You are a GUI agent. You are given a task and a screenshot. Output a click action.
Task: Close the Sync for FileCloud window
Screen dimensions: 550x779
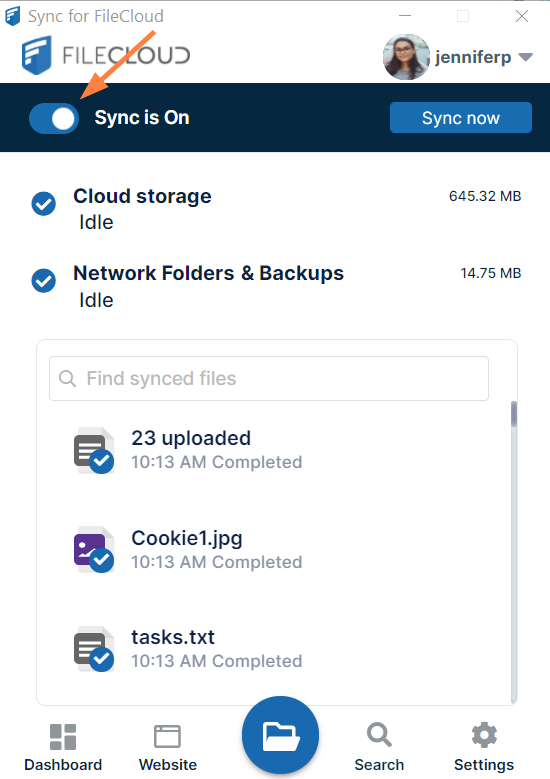(522, 16)
